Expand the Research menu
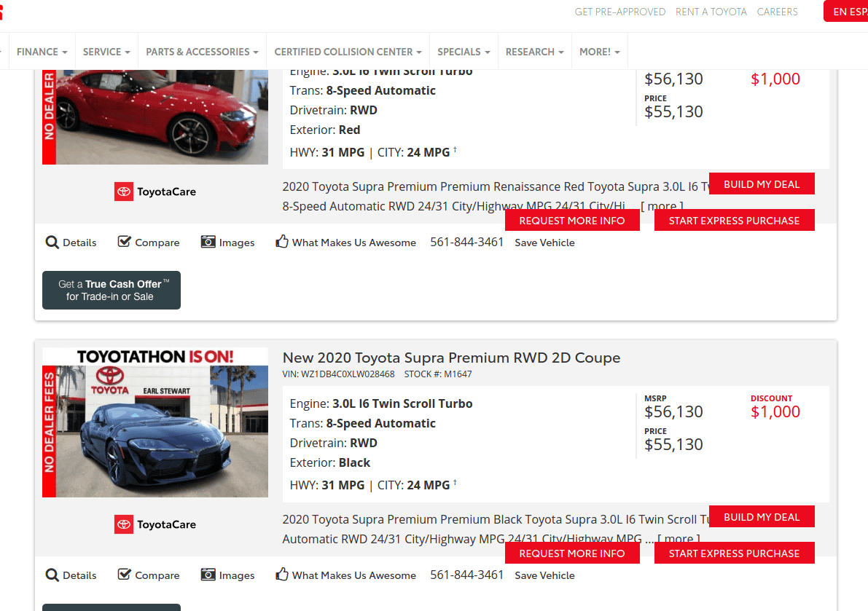 (x=534, y=52)
